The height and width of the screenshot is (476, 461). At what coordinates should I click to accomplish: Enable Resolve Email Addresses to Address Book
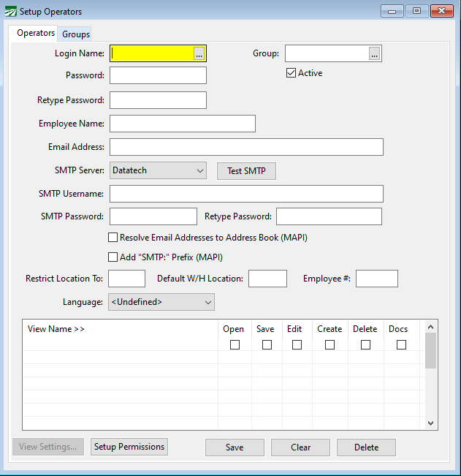(113, 238)
